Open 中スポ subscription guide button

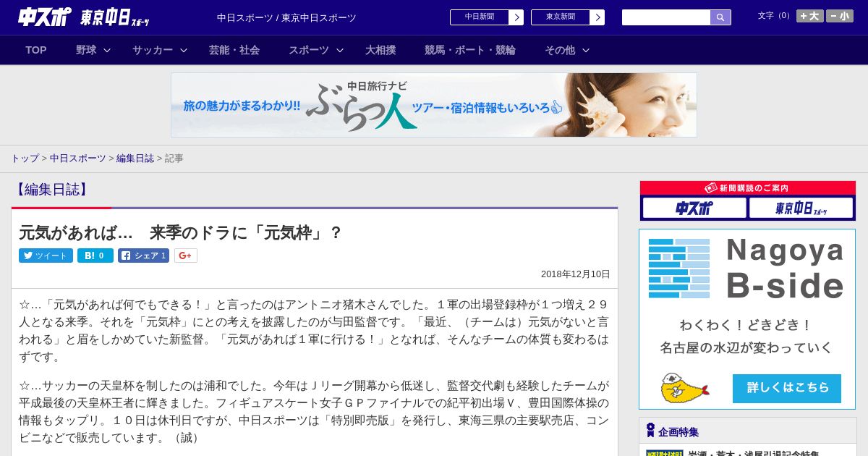694,208
